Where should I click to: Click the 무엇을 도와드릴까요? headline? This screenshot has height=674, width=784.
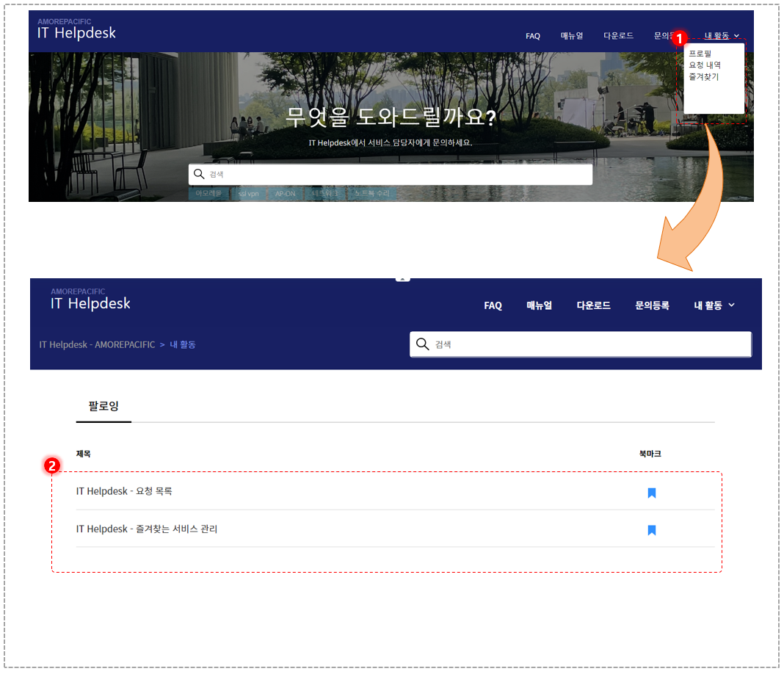[391, 117]
